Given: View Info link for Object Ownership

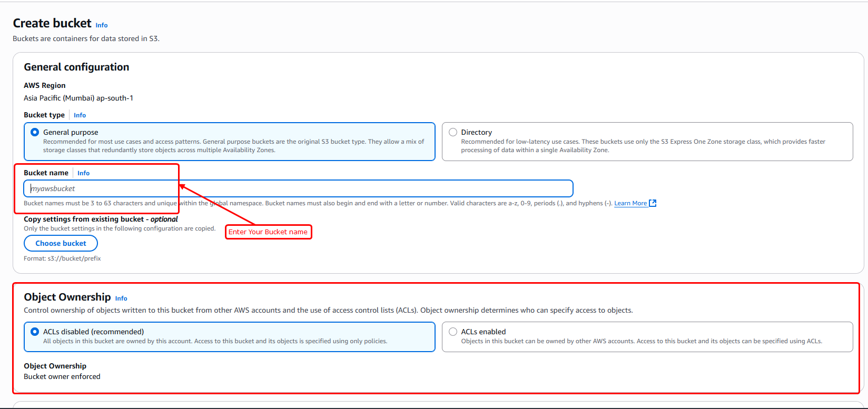Looking at the screenshot, I should coord(121,298).
